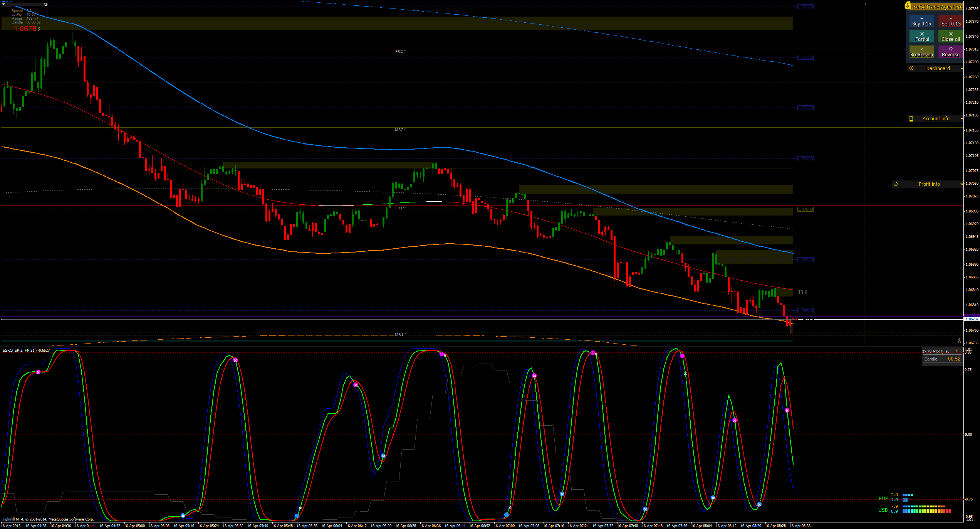Select the Dashboard label

tap(938, 69)
